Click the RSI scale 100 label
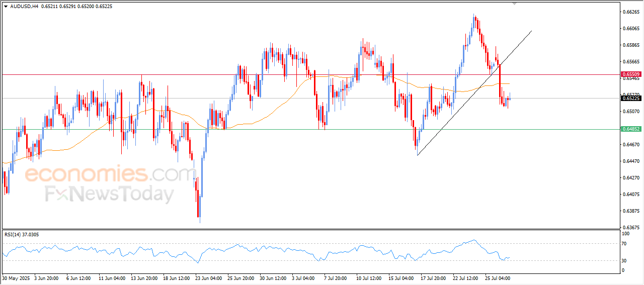Screen dimensions: 644x285 626,234
